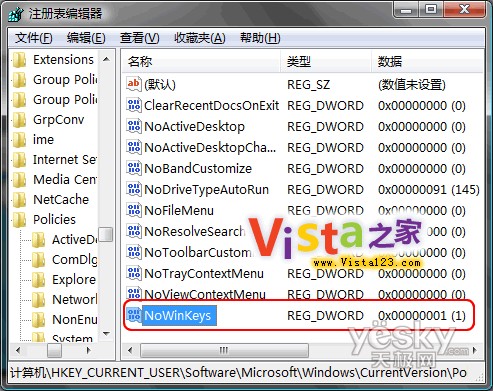Click the NoDriveTypeAutoRun DWORD icon
Image resolution: width=493 pixels, height=391 pixels.
pos(134,189)
